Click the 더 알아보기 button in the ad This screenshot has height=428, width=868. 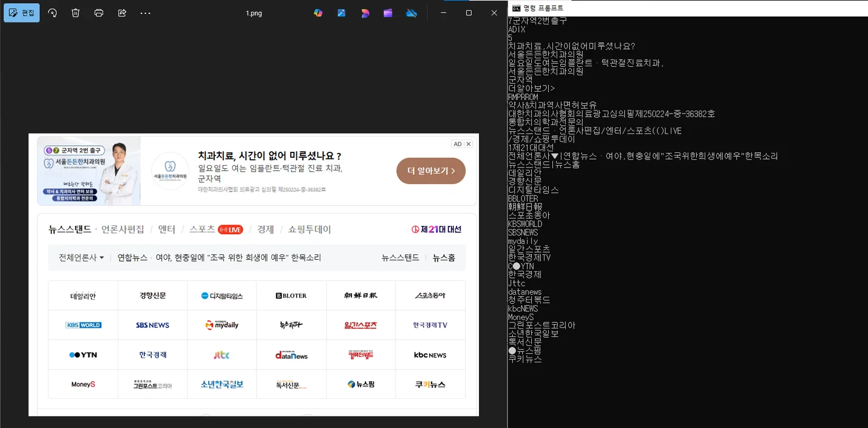(431, 171)
